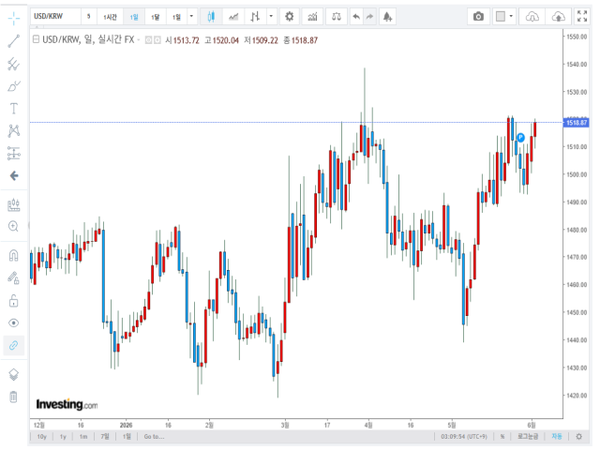Image resolution: width=600 pixels, height=450 pixels.
Task: Toggle lock all drawing tools padlock
Action: point(14,301)
